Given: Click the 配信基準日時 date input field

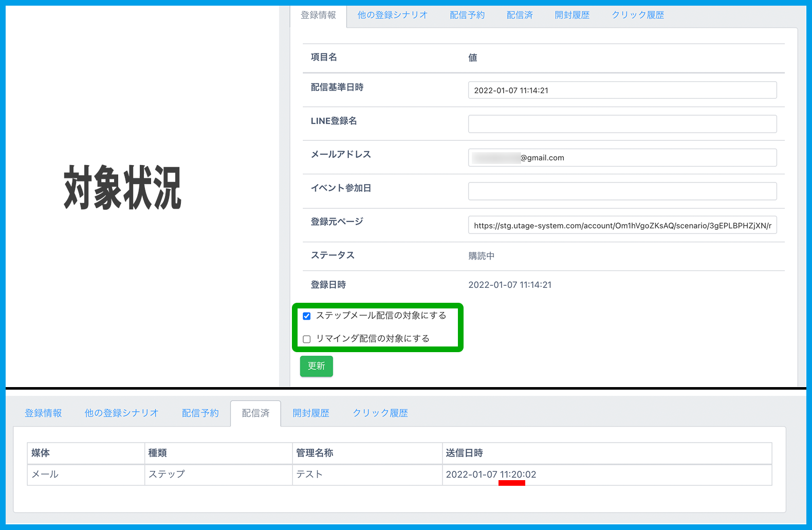Looking at the screenshot, I should click(x=622, y=90).
